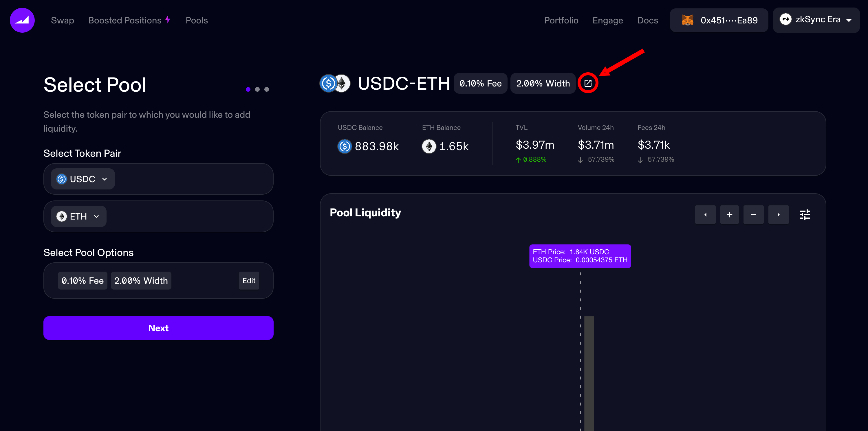Click the MetaMask fox wallet icon
Image resolution: width=868 pixels, height=431 pixels.
click(x=687, y=20)
